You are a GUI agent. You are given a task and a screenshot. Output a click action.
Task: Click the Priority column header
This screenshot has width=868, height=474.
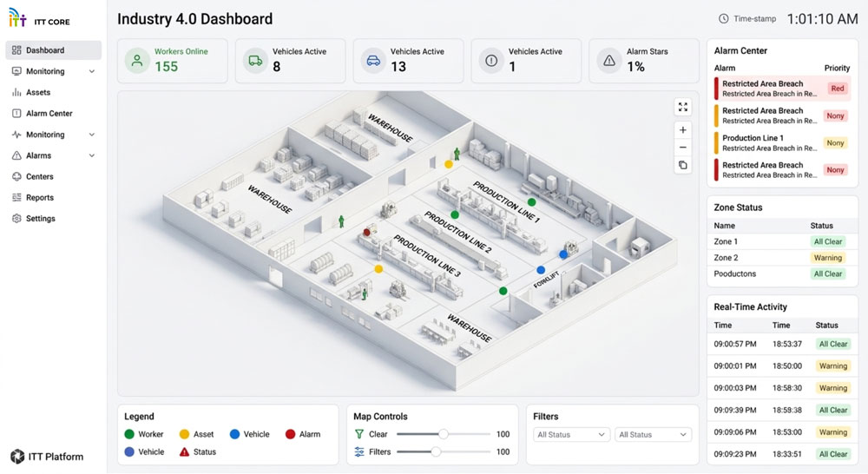(x=837, y=68)
